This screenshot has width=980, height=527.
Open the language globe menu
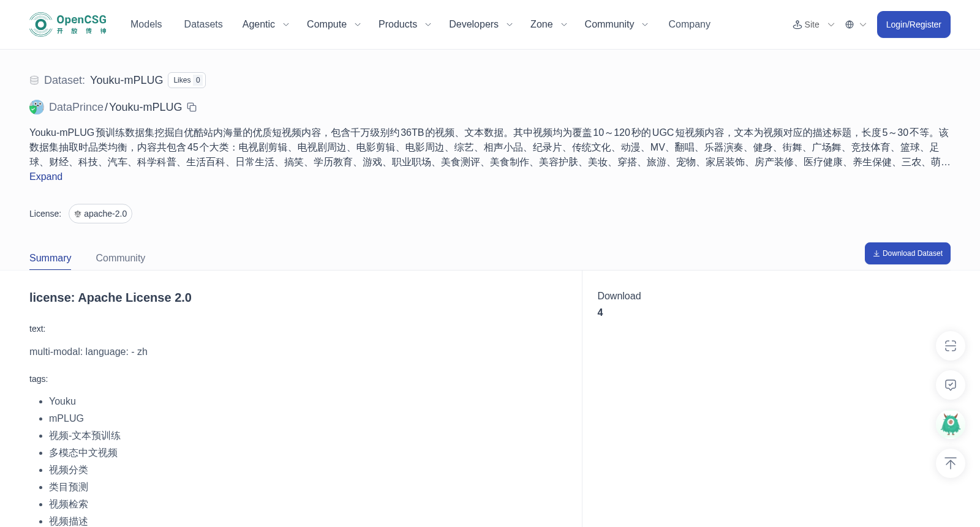click(856, 24)
